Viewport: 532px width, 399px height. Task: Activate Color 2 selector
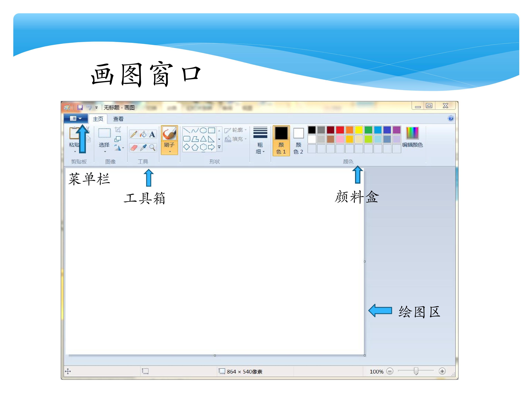coord(299,141)
